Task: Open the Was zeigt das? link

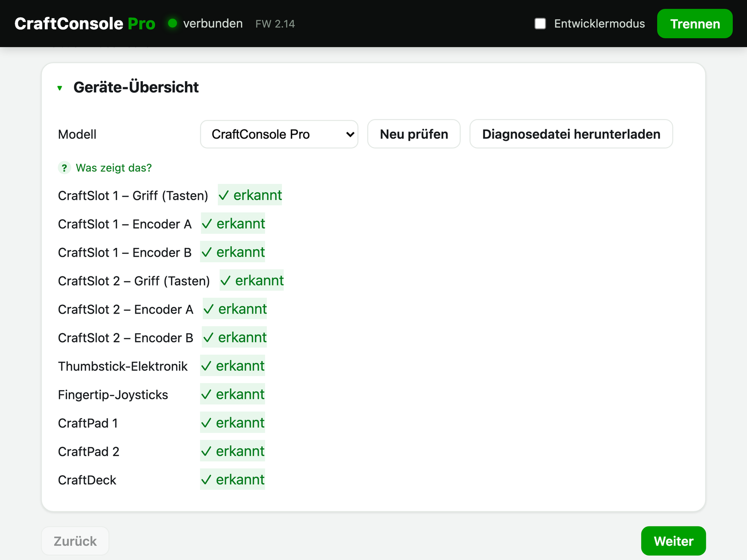Action: pyautogui.click(x=114, y=168)
